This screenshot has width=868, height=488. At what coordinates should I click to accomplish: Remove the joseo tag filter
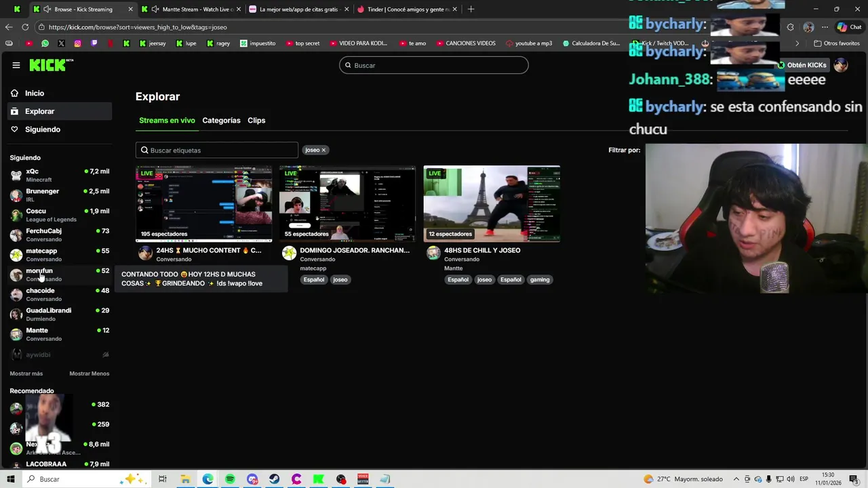click(x=323, y=150)
